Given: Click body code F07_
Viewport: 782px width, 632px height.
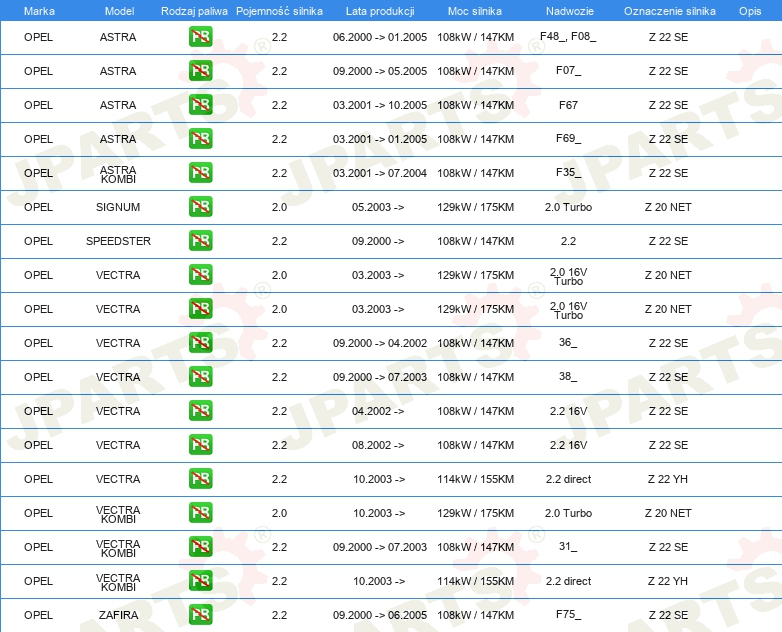Looking at the screenshot, I should tap(569, 70).
